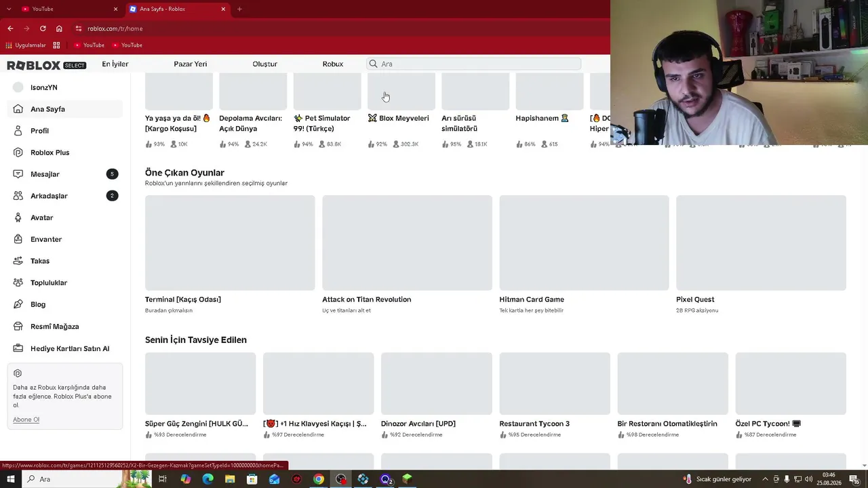This screenshot has width=868, height=488.
Task: Click the Senin İçin Tavsiye Edilen heading
Action: pyautogui.click(x=196, y=340)
